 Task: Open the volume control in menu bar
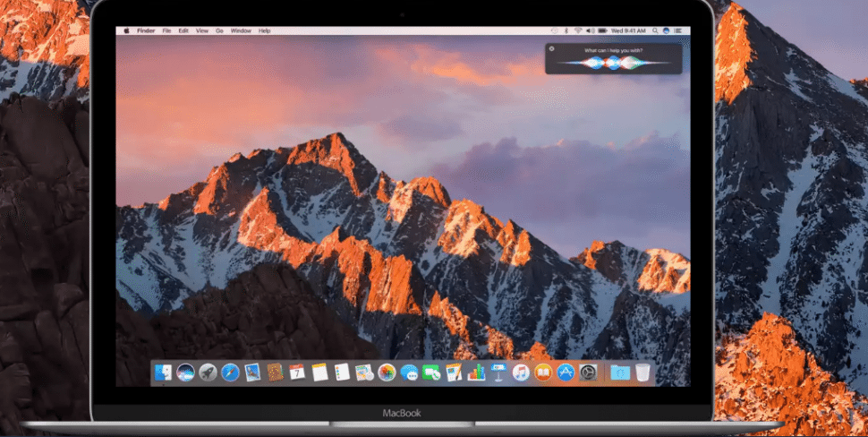click(590, 30)
